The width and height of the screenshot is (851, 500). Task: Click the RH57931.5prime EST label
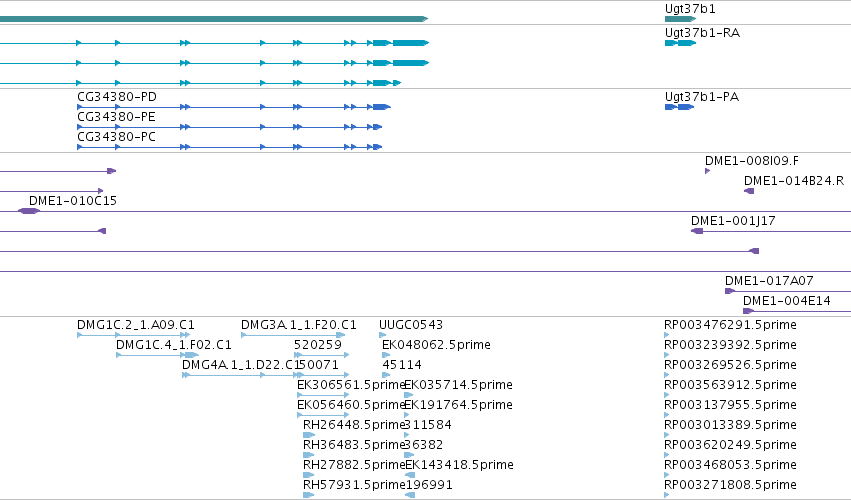(354, 486)
